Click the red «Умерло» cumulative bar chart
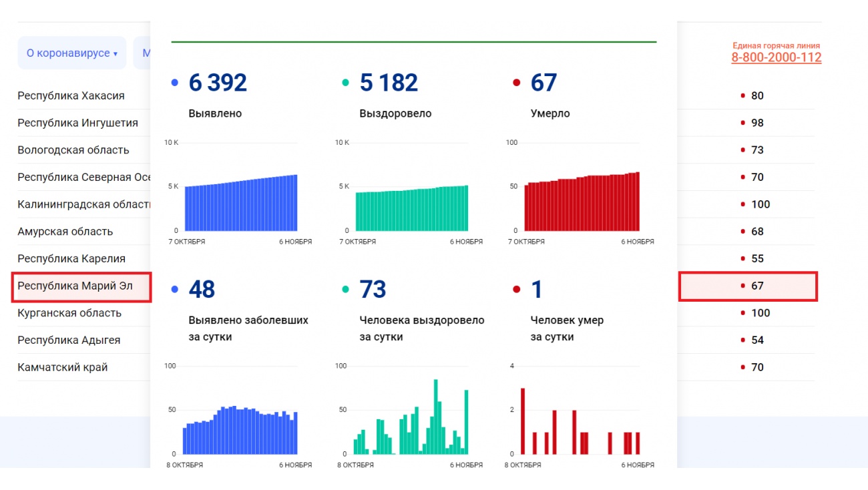The width and height of the screenshot is (868, 490). [x=582, y=203]
